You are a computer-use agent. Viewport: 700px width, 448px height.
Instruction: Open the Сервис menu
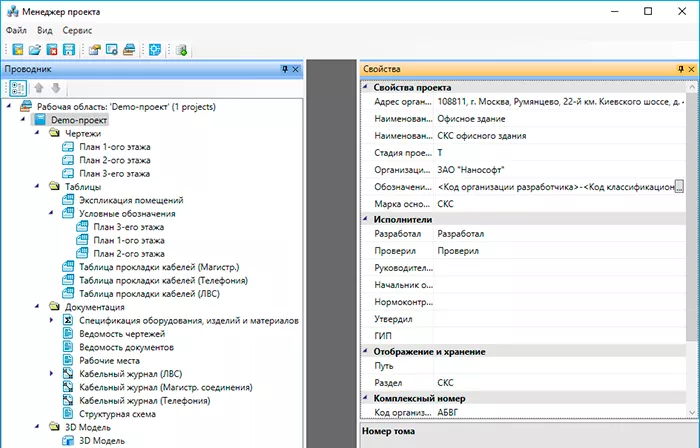[x=77, y=31]
